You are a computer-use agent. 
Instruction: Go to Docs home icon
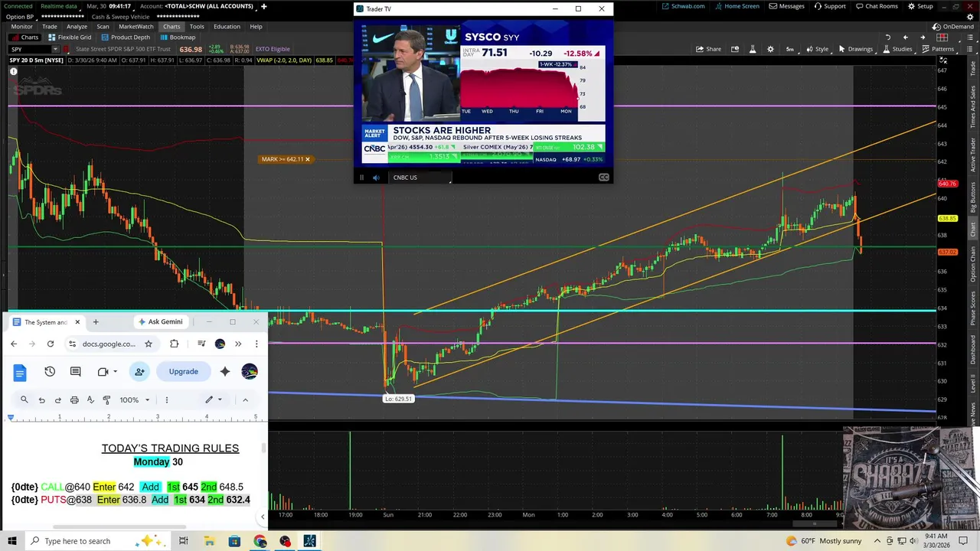pos(20,372)
